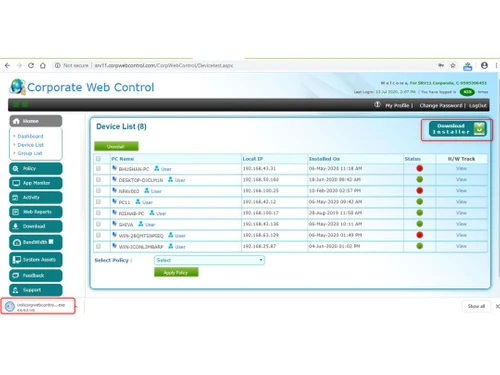The width and height of the screenshot is (500, 375).
Task: Click the computer icon next to BHUSHAN-PC
Action: 115,168
